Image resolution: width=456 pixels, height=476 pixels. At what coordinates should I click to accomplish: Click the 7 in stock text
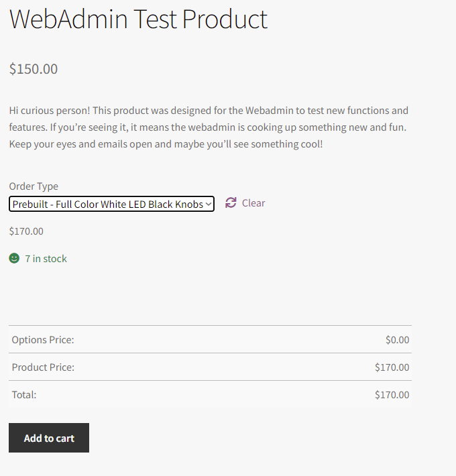46,259
